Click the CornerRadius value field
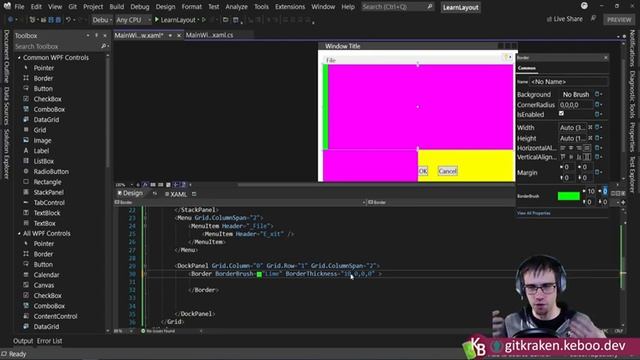640x360 pixels. point(575,105)
